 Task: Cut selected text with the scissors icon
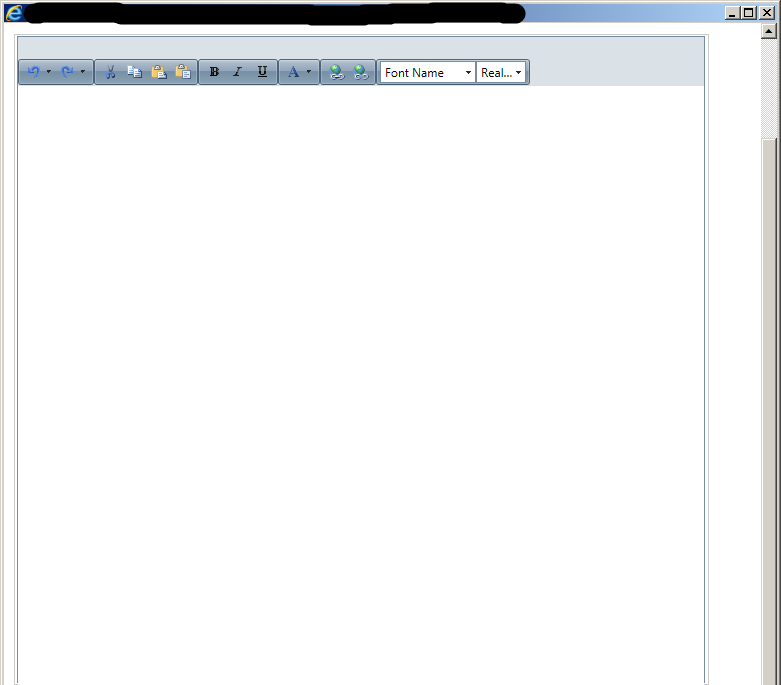tap(111, 72)
